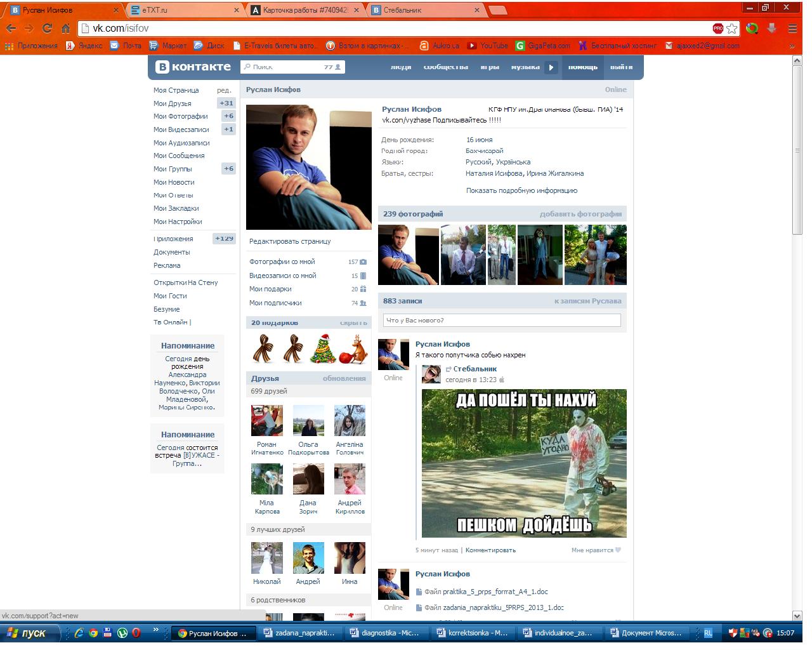
Task: Launch Internet Explorer from quick launch
Action: (79, 633)
